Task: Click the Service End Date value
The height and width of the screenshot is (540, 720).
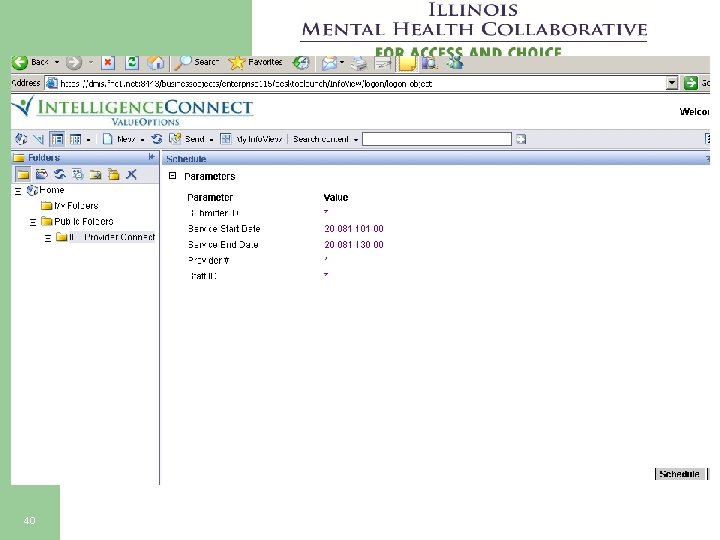Action: [x=354, y=244]
